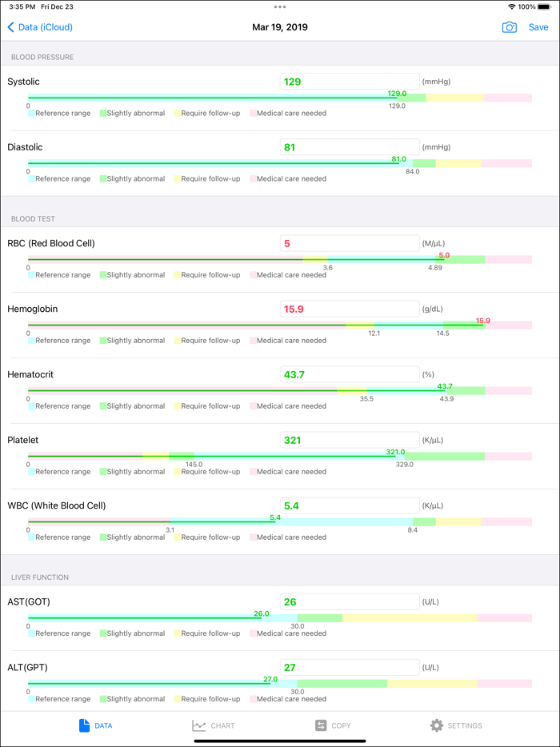This screenshot has width=560, height=747.
Task: Tap the line-chart icon for CHART
Action: click(x=198, y=725)
